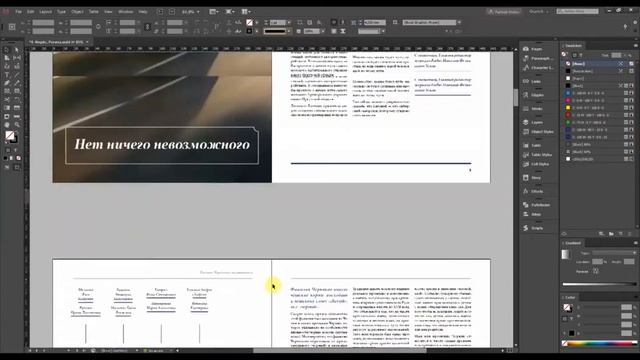Switch to the Gradient panel tab
The width and height of the screenshot is (640, 360).
coord(573,243)
